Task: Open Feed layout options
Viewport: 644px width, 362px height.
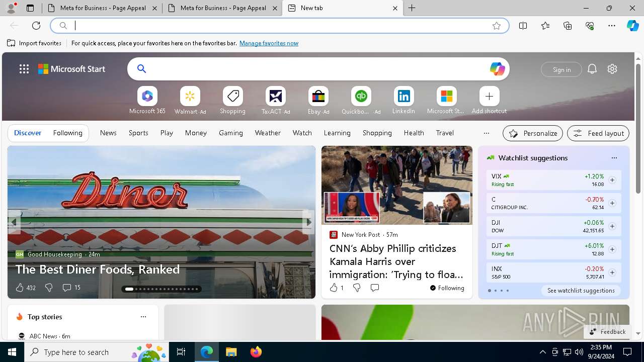Action: tap(598, 133)
